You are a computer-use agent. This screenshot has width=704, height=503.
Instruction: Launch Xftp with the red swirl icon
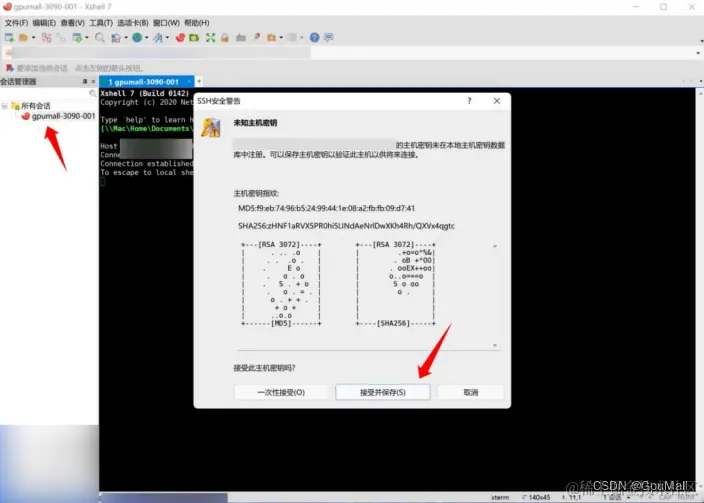180,38
